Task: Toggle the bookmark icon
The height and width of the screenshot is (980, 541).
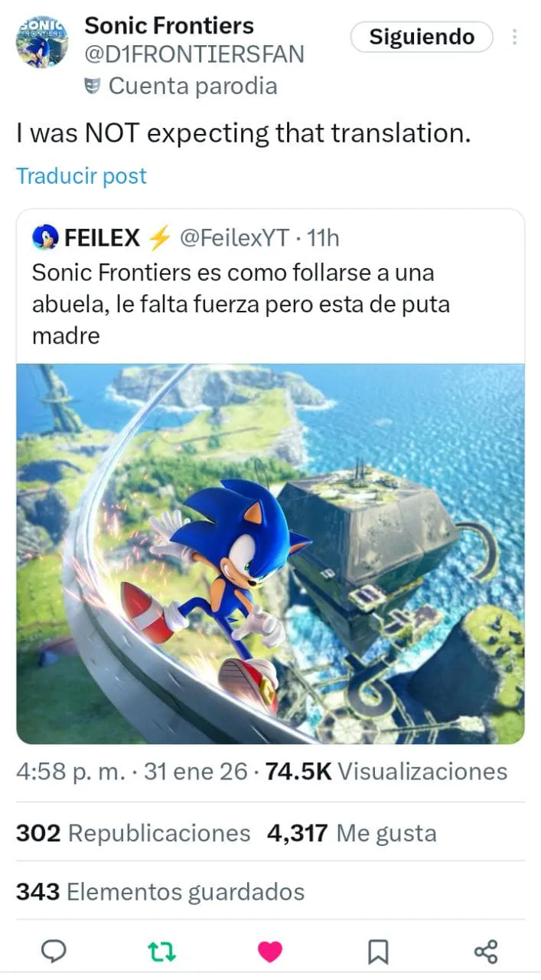Action: coord(378,952)
